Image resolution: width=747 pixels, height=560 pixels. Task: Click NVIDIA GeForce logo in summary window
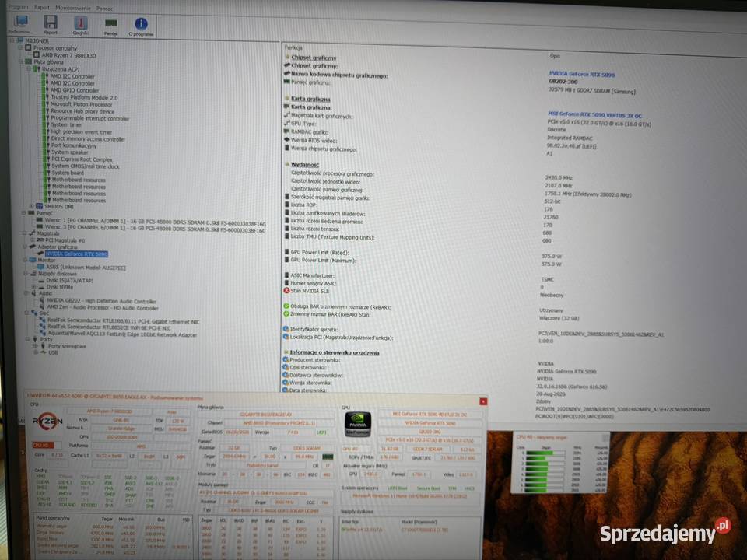coord(358,424)
